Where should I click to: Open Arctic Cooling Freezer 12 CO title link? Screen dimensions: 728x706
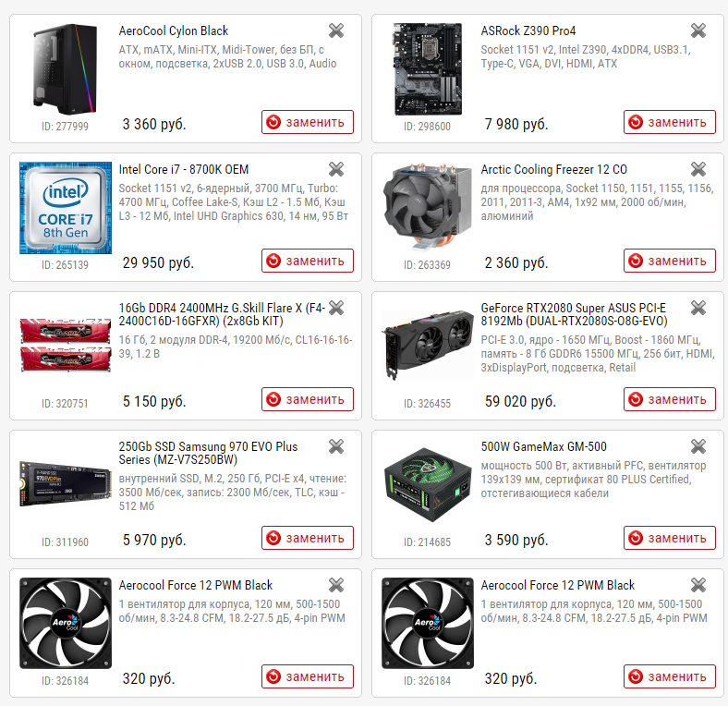[x=554, y=169]
